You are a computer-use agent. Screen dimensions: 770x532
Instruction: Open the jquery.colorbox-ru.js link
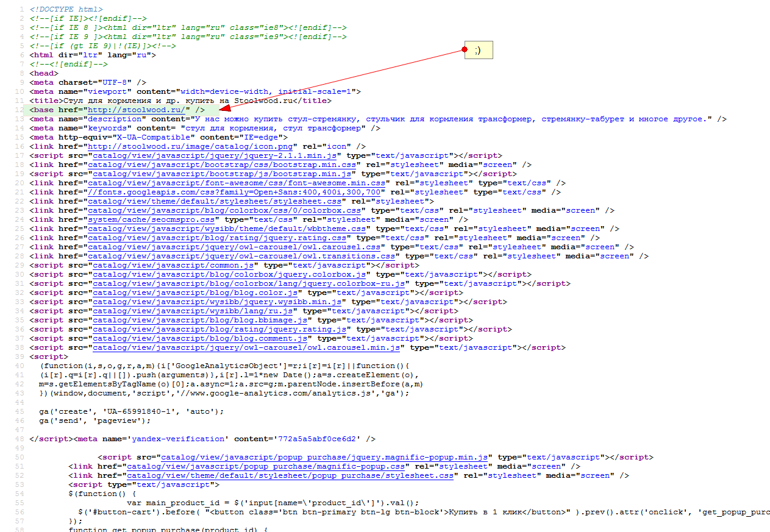click(249, 283)
